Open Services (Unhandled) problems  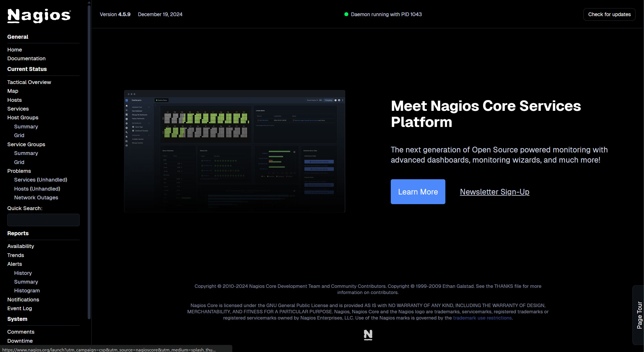tap(41, 180)
